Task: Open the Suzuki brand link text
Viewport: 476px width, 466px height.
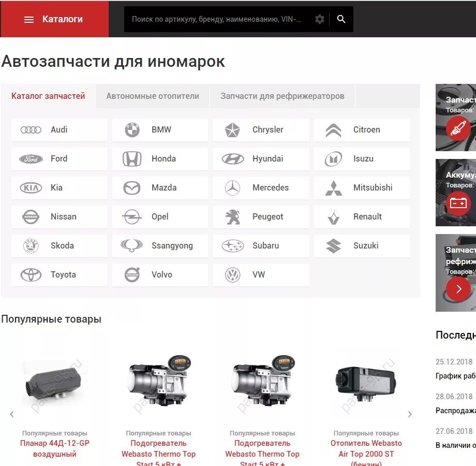Action: point(366,246)
